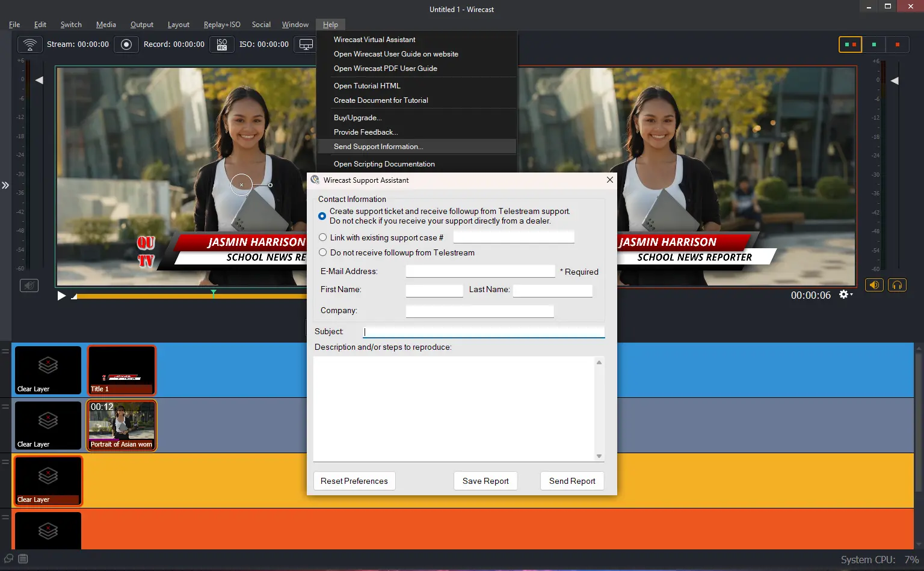The width and height of the screenshot is (924, 571).
Task: Click the Company field
Action: pyautogui.click(x=479, y=311)
